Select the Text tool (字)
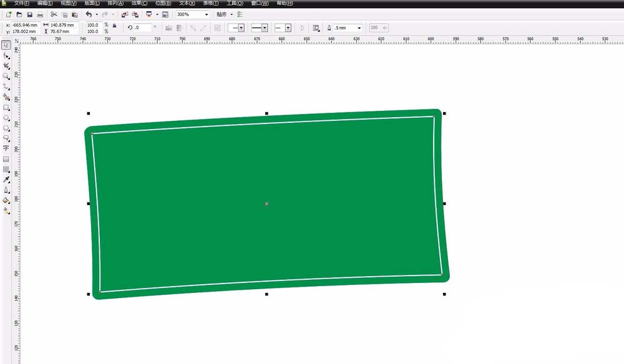This screenshot has height=364, width=624. 6,148
